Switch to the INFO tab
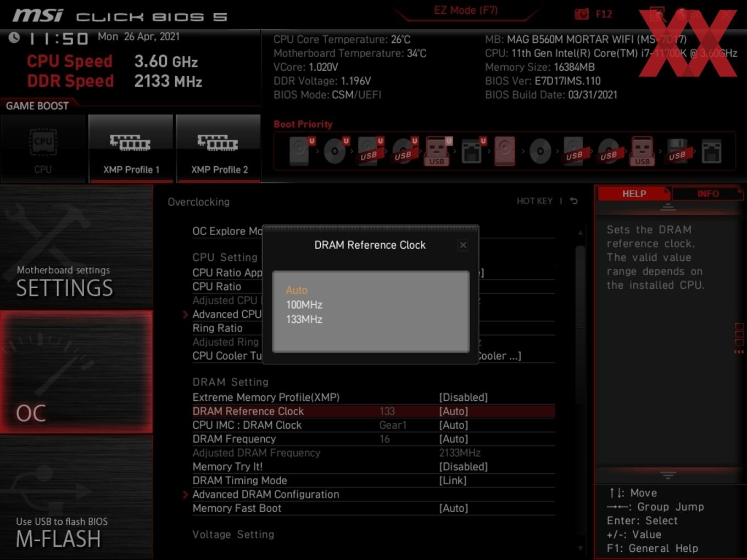The height and width of the screenshot is (560, 747). coord(707,193)
